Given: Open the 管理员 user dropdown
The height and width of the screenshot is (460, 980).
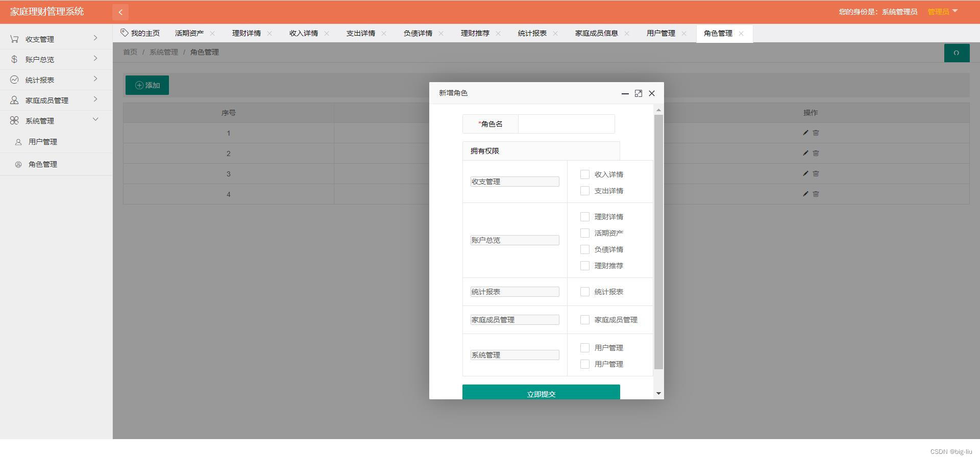Looking at the screenshot, I should (x=943, y=12).
